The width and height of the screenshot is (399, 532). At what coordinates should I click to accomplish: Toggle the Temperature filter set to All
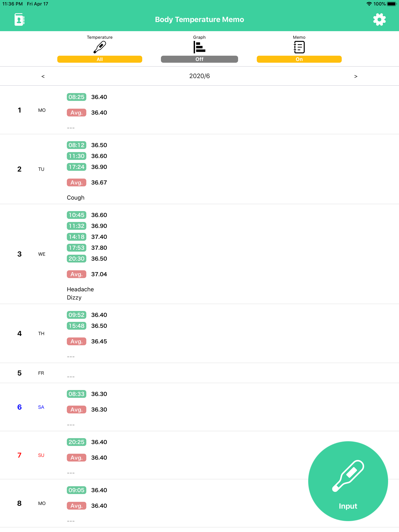click(x=100, y=59)
